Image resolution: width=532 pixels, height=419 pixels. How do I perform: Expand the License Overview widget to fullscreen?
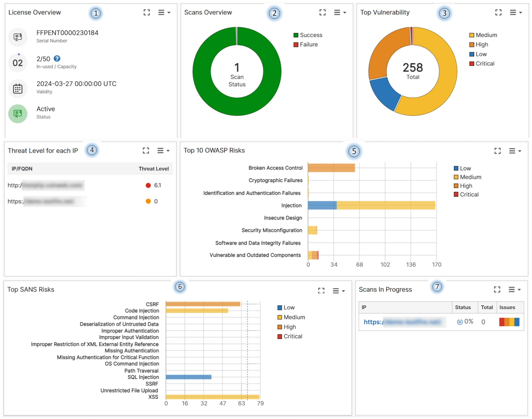147,12
